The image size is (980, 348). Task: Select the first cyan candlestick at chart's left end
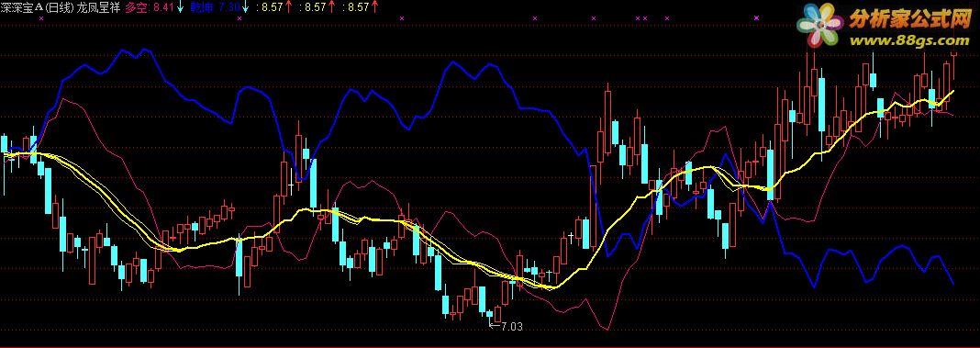click(x=5, y=145)
